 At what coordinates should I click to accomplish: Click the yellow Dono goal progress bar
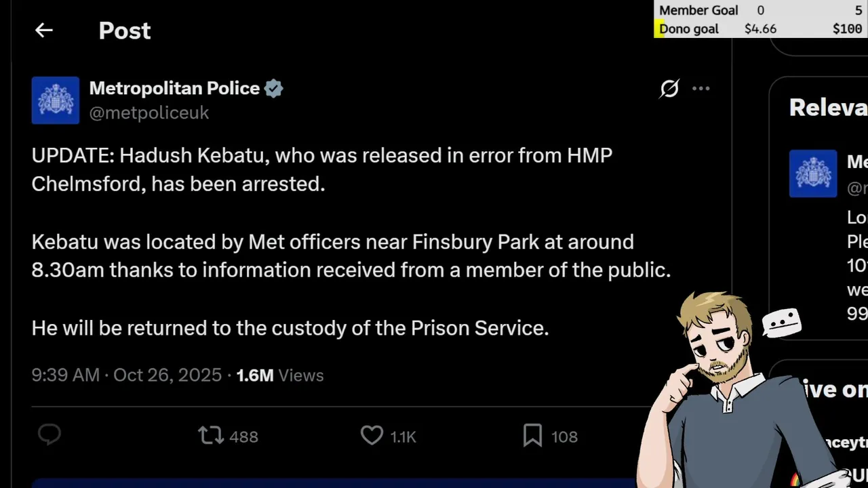tap(658, 28)
